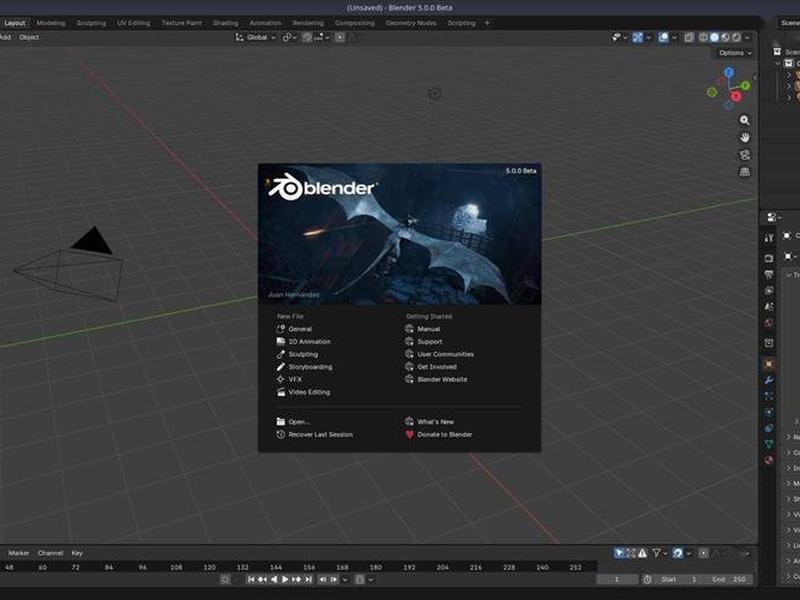This screenshot has width=800, height=600.
Task: Open the Output properties tab icon
Action: [769, 274]
